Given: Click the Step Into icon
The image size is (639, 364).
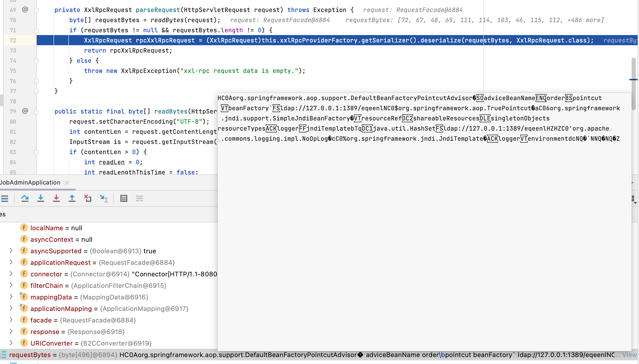Looking at the screenshot, I should pyautogui.click(x=41, y=199).
